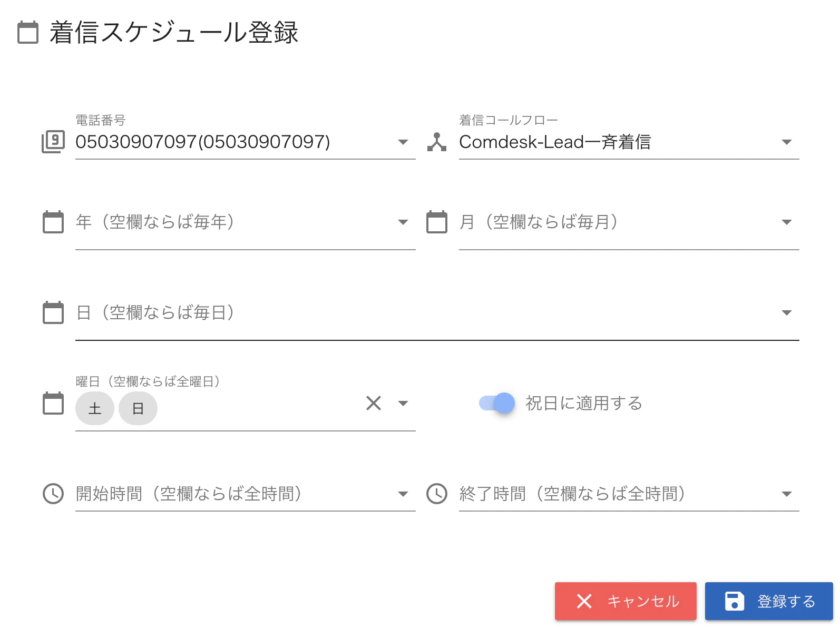
Task: Open the 着信コールフロー dropdown arrow
Action: (787, 142)
